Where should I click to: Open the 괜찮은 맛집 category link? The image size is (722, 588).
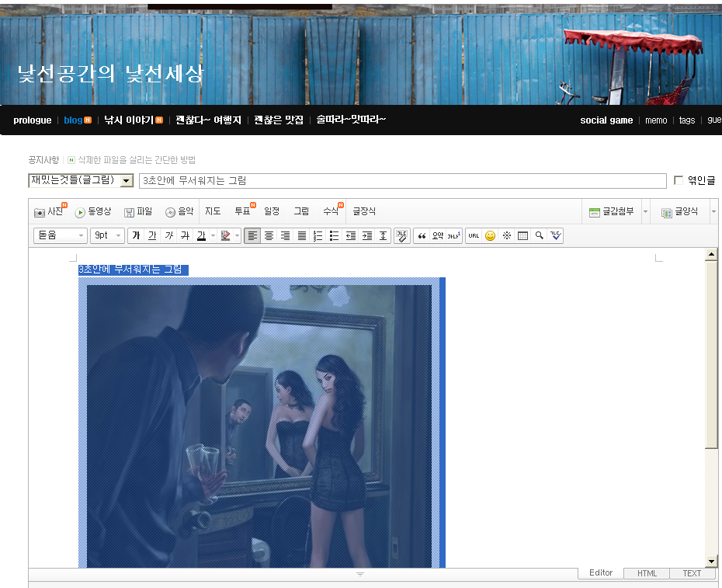(279, 120)
